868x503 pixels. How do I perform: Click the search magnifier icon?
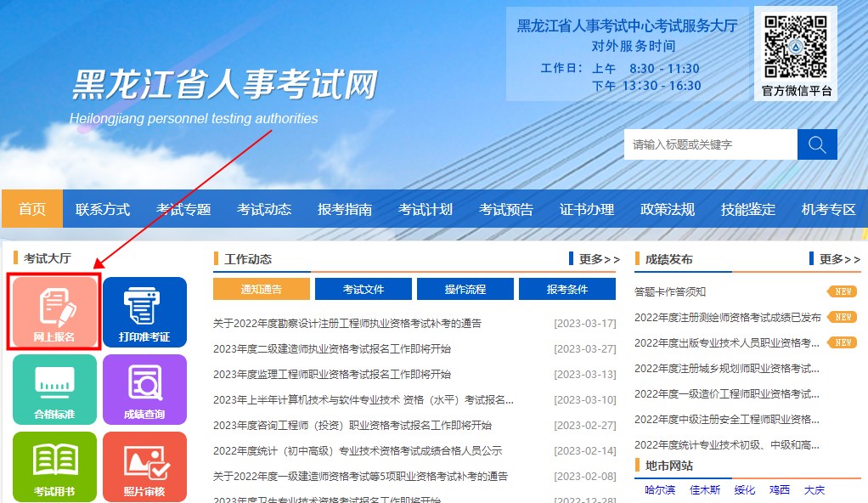click(816, 144)
